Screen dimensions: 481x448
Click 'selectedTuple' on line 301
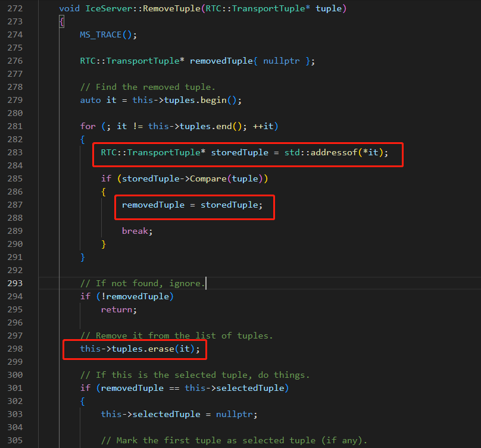point(250,388)
